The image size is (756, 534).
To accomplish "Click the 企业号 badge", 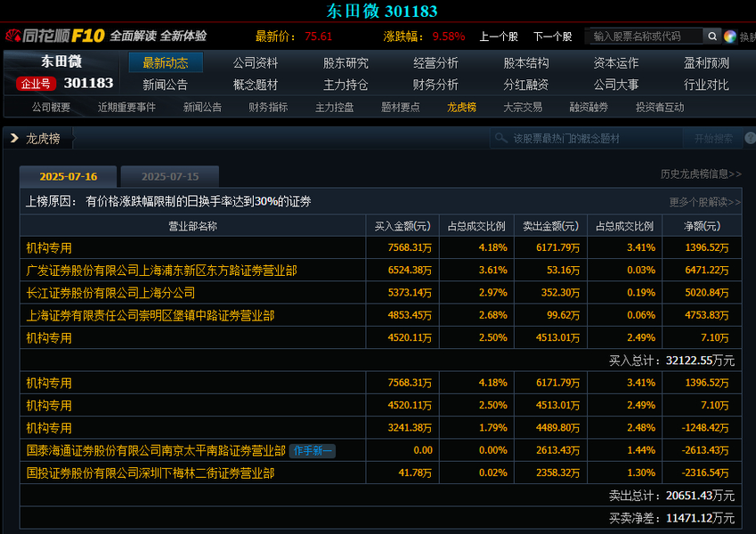I will pos(36,84).
